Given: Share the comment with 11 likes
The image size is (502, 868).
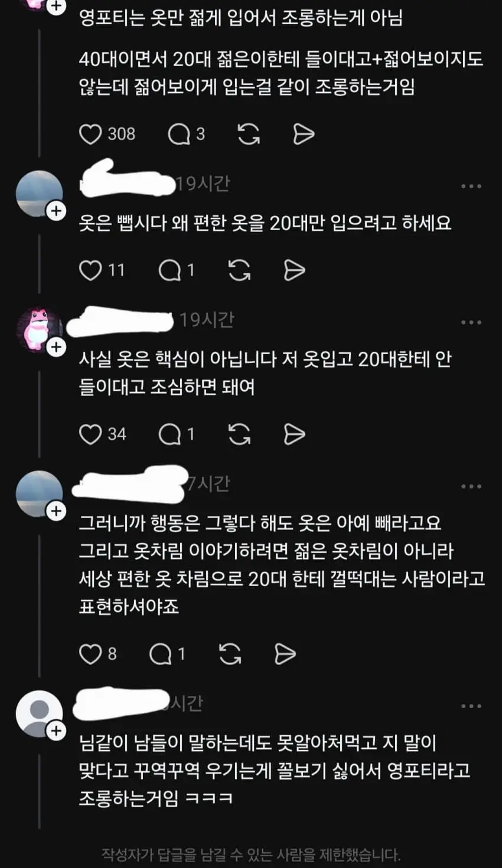Looking at the screenshot, I should (294, 271).
